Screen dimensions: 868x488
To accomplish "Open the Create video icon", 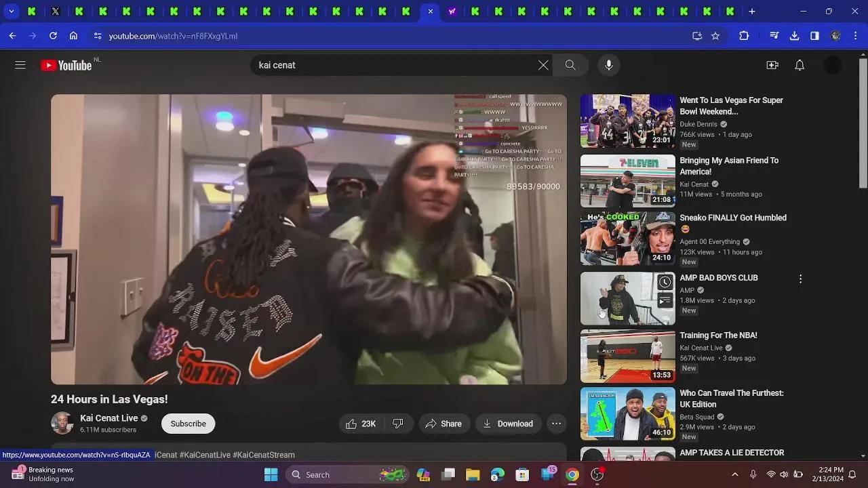I will (772, 65).
